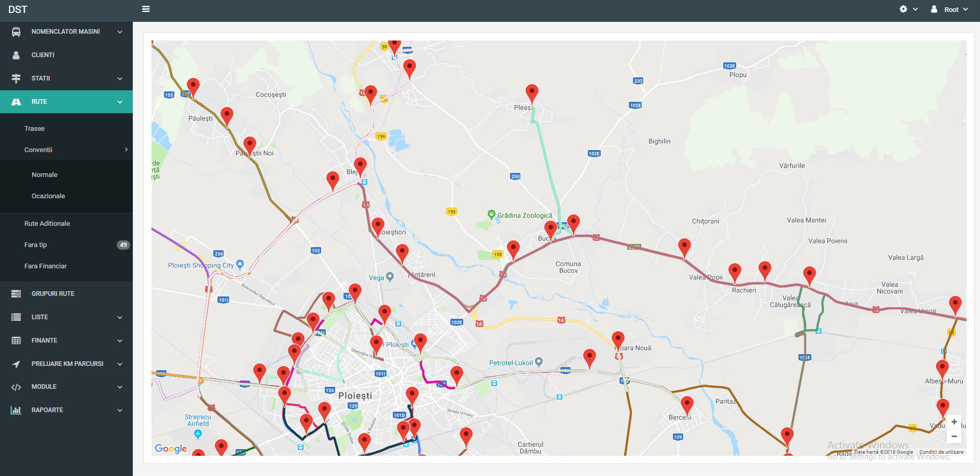This screenshot has width=980, height=476.
Task: Click the red marker near Albești-Muru
Action: (942, 370)
